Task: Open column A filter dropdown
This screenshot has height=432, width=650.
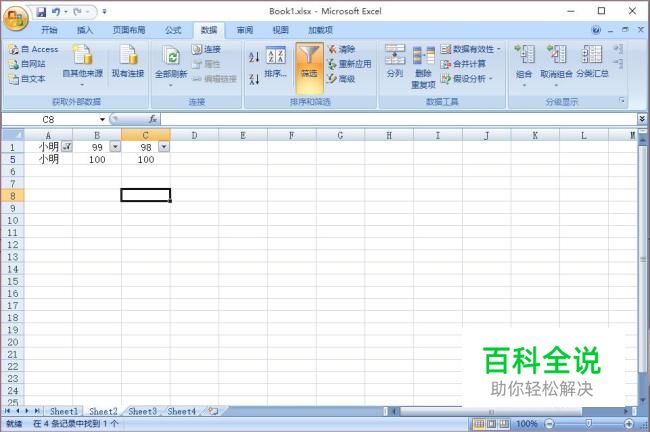Action: [67, 147]
